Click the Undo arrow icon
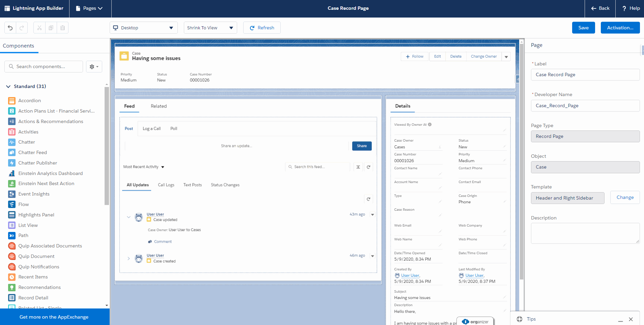The image size is (644, 325). tap(10, 28)
